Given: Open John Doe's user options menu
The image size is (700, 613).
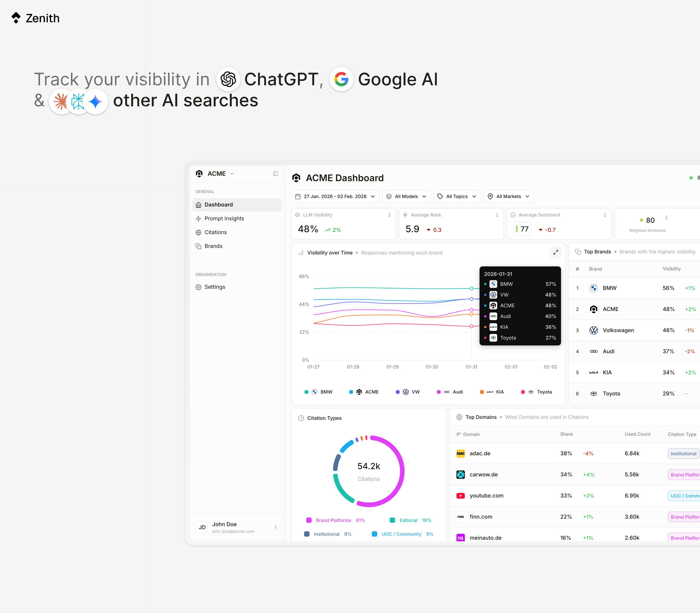Looking at the screenshot, I should [x=275, y=527].
